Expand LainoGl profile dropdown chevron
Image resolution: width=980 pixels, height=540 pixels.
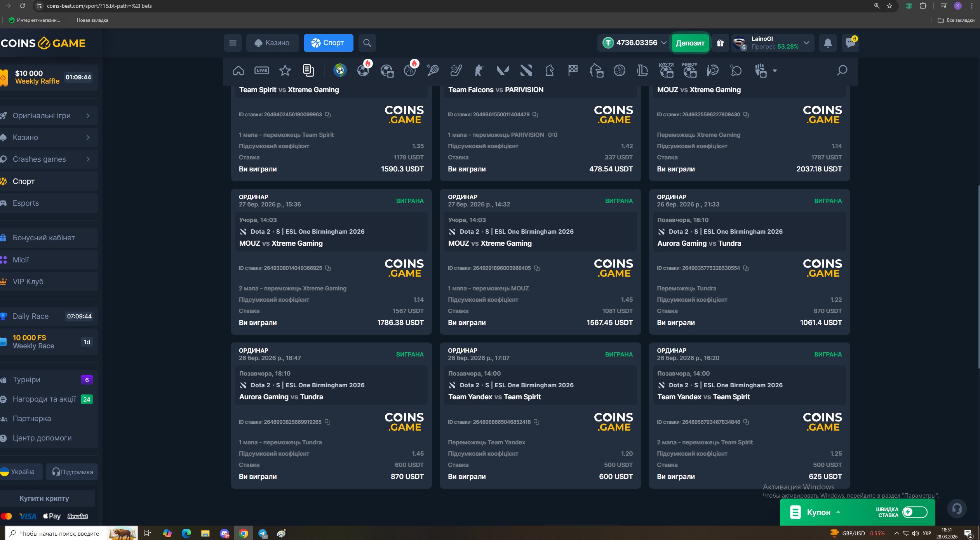[x=806, y=43]
